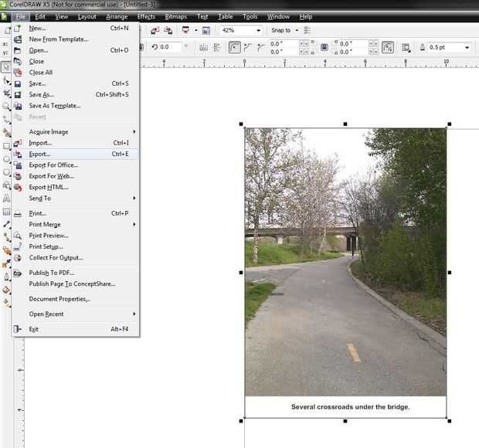Select the Fill tool in toolbox
This screenshot has width=479, height=448.
pyautogui.click(x=6, y=290)
